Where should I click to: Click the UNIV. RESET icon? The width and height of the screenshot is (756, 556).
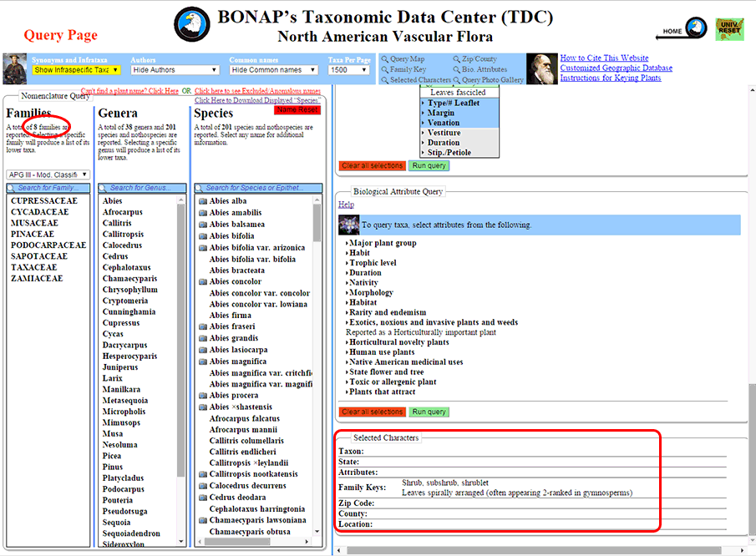[729, 29]
